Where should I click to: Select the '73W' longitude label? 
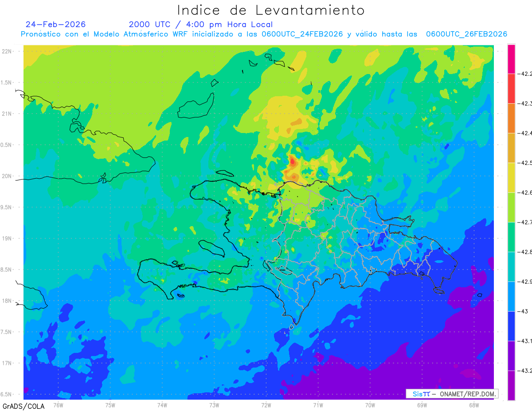[x=214, y=404]
